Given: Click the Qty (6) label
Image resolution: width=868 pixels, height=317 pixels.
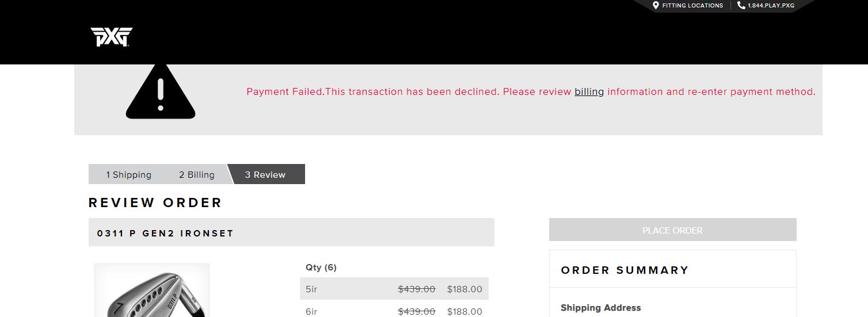Looking at the screenshot, I should point(321,267).
